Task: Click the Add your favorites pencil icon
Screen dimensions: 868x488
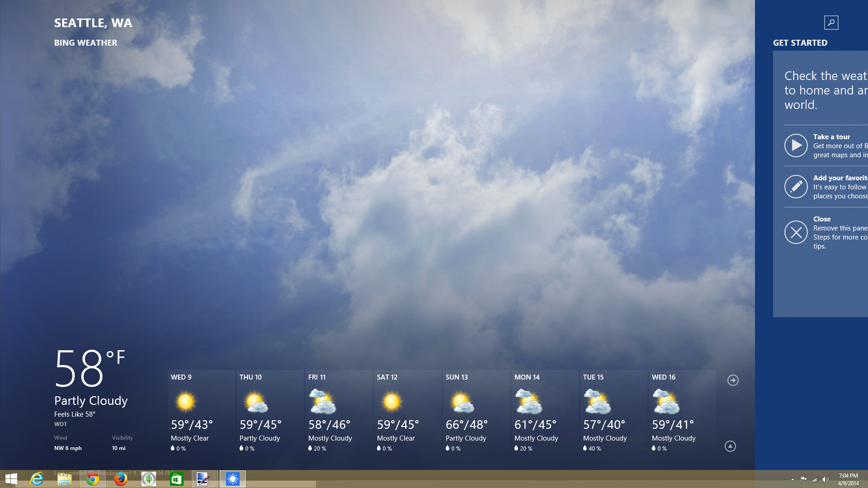Action: (x=796, y=187)
